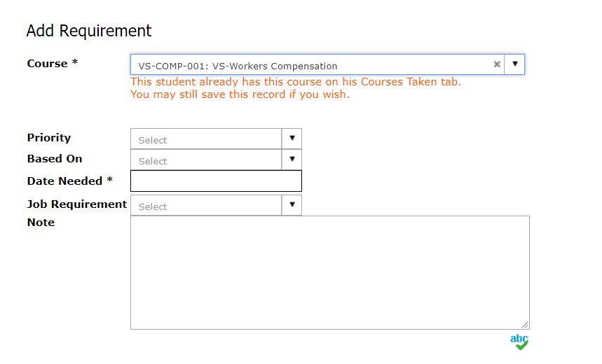Viewport: 602px width, 364px height.
Task: Expand the Priority dropdown arrow
Action: 292,139
